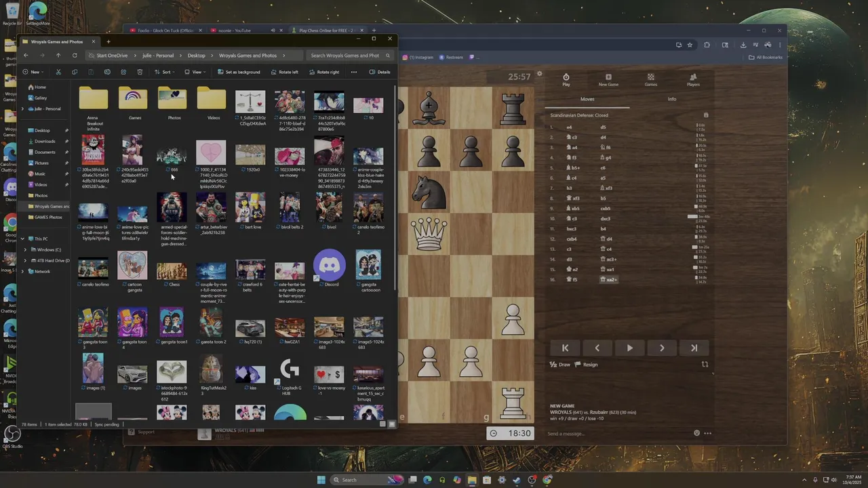Viewport: 868px width, 488px height.
Task: Expand the Network node
Action: (x=22, y=271)
